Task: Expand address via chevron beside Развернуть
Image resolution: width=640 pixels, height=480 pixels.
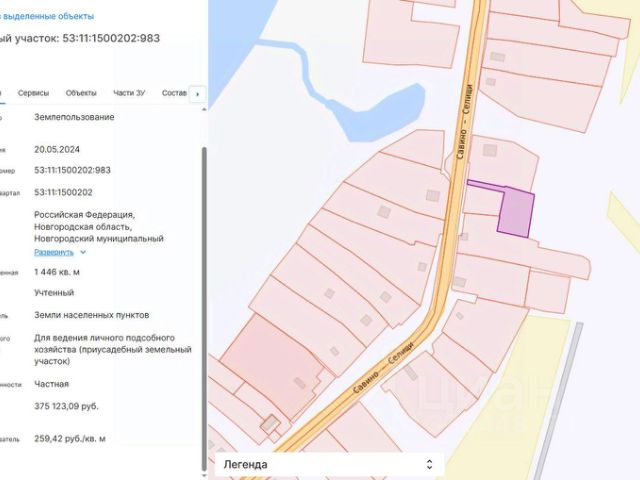Action: (83, 252)
